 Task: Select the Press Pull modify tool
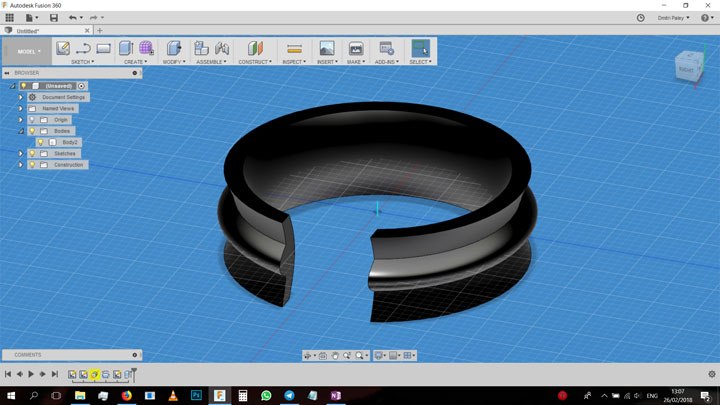pyautogui.click(x=174, y=48)
